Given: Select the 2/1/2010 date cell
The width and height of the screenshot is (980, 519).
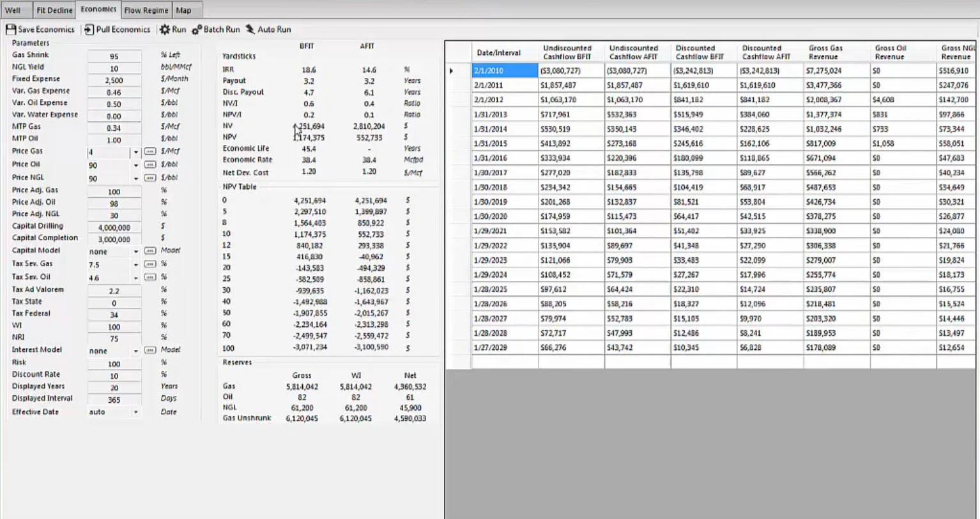Looking at the screenshot, I should [x=505, y=71].
